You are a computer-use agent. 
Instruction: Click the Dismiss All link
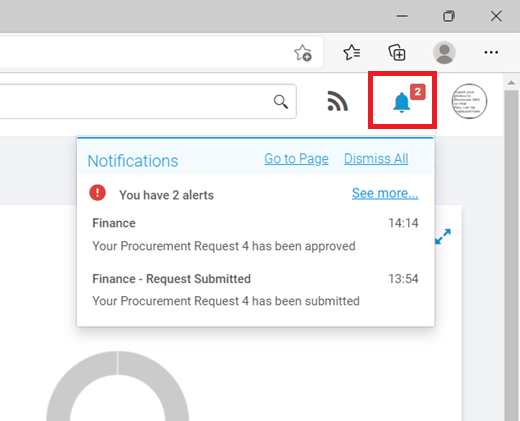coord(376,159)
